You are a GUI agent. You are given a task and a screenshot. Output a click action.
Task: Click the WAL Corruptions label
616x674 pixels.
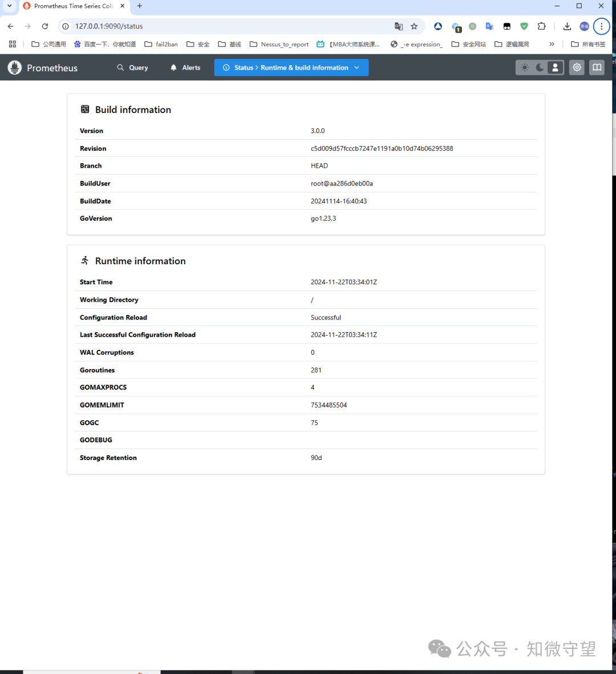pyautogui.click(x=107, y=353)
